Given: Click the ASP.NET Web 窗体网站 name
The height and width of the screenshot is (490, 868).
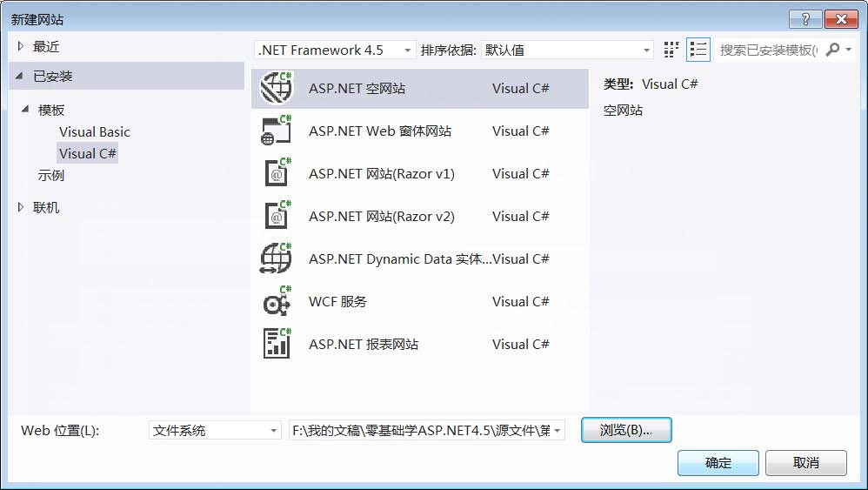Looking at the screenshot, I should click(380, 131).
